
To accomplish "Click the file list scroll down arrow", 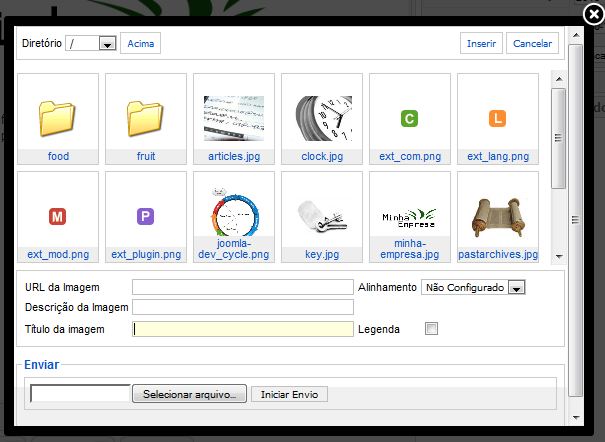I will click(558, 256).
